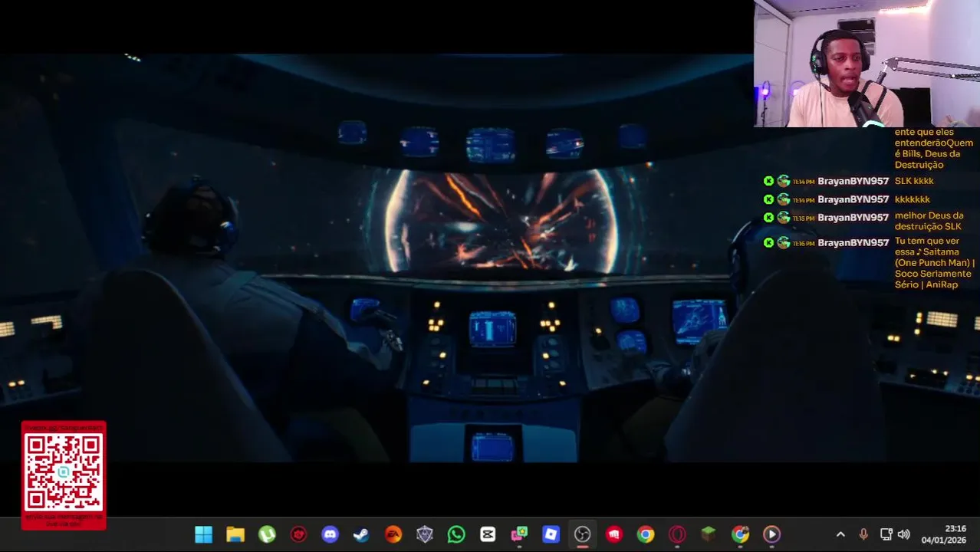Image resolution: width=980 pixels, height=552 pixels.
Task: Open the volume control tray icon
Action: click(x=904, y=534)
